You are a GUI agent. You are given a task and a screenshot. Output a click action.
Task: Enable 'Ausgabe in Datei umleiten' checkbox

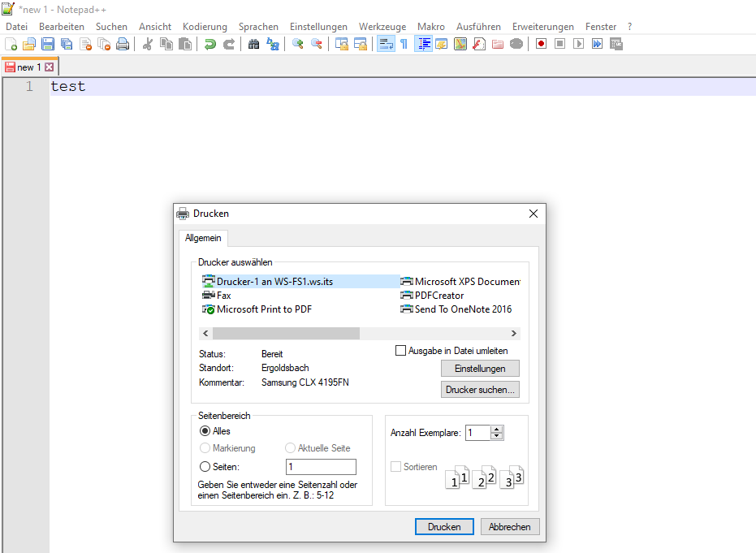click(x=400, y=351)
